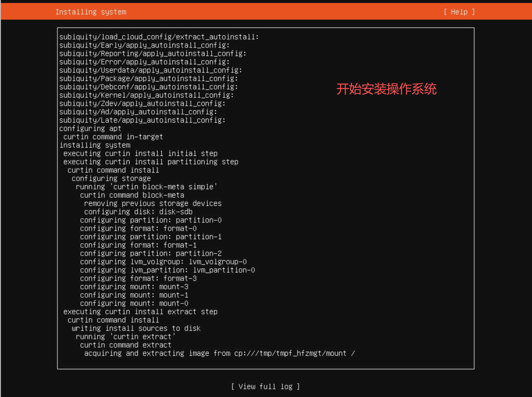532x397 pixels.
Task: Select the 'configuring storage' log line
Action: pos(111,178)
